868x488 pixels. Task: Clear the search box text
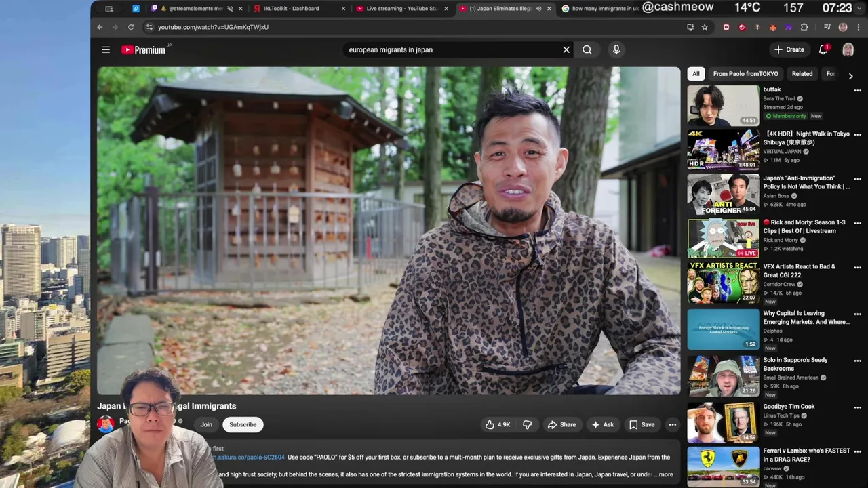click(566, 49)
